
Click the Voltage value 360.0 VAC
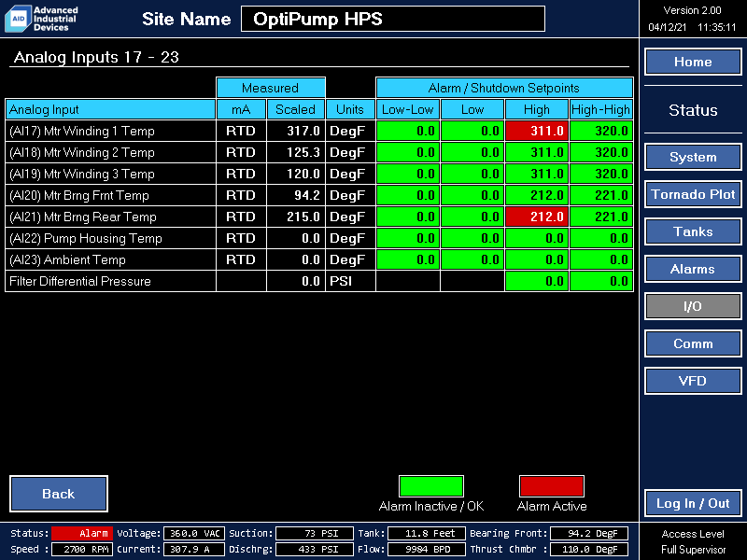coord(194,533)
